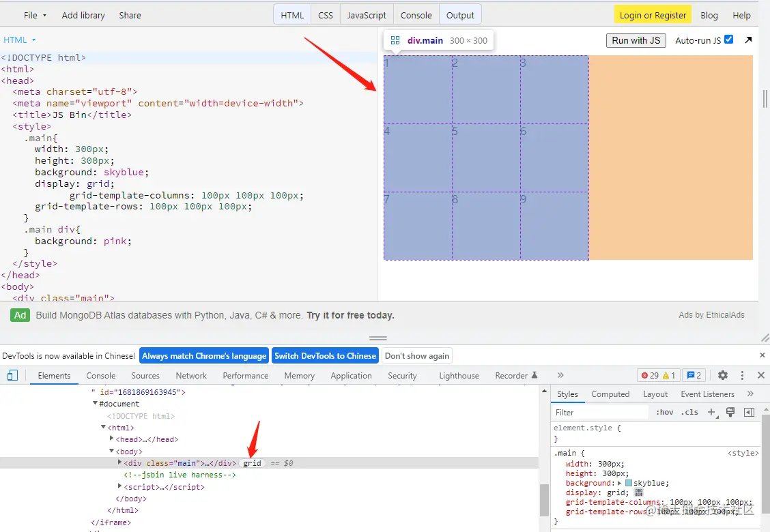Open the Lighthouse tab

pyautogui.click(x=459, y=375)
